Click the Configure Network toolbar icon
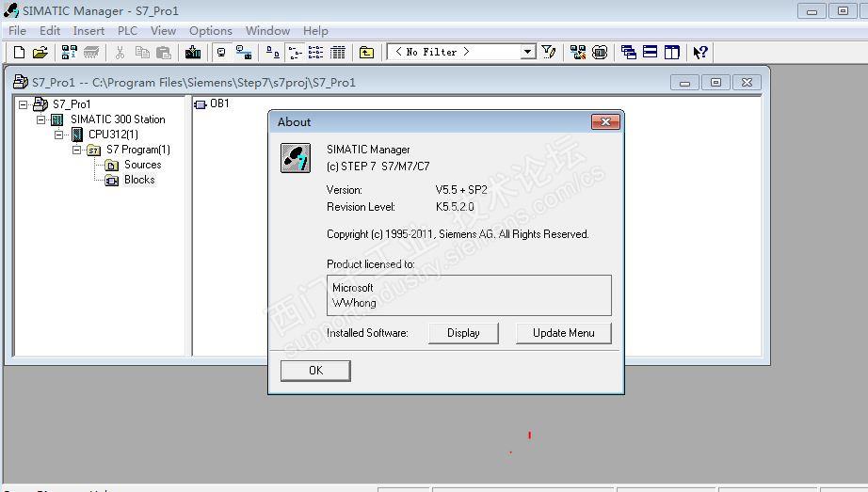Screen dimensions: 868x492 pyautogui.click(x=578, y=52)
